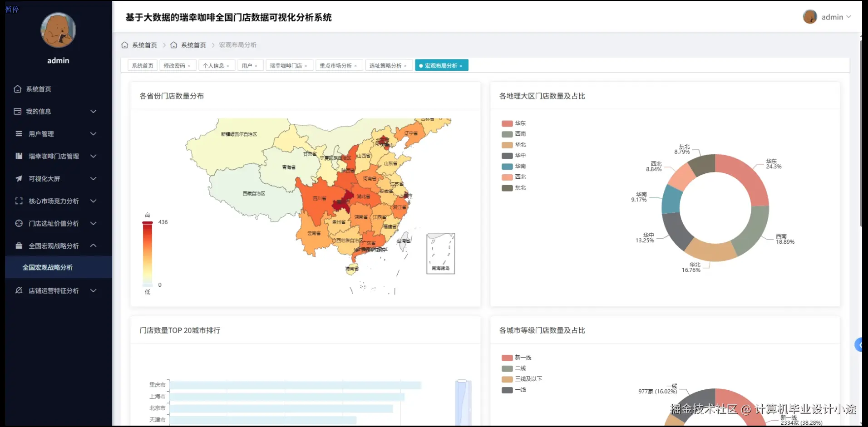Toggle the 三线及以下 legend item
Image resolution: width=868 pixels, height=427 pixels.
tap(522, 379)
